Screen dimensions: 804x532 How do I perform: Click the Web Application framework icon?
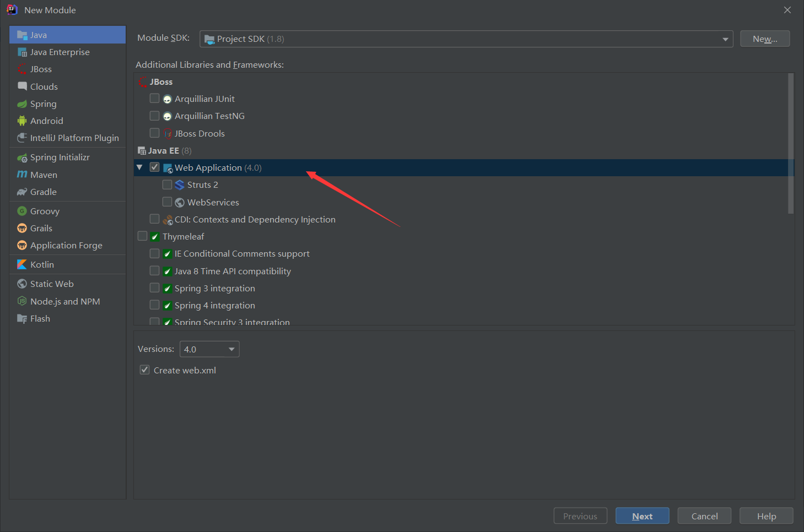point(168,168)
